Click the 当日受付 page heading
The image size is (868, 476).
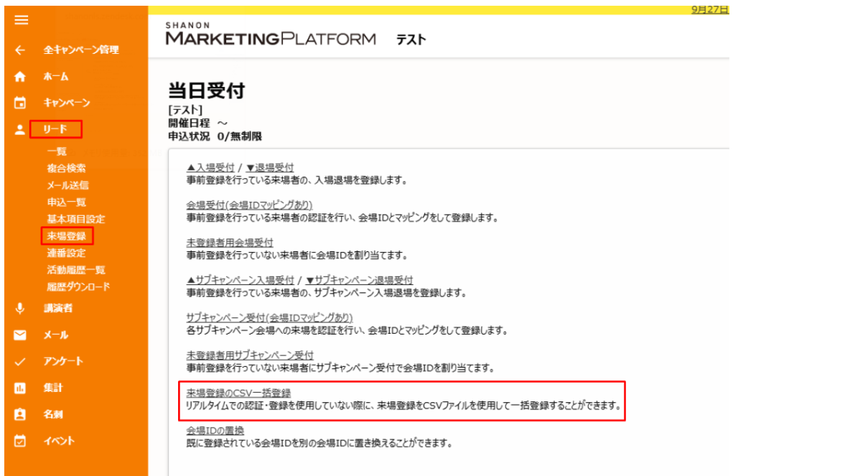click(206, 90)
